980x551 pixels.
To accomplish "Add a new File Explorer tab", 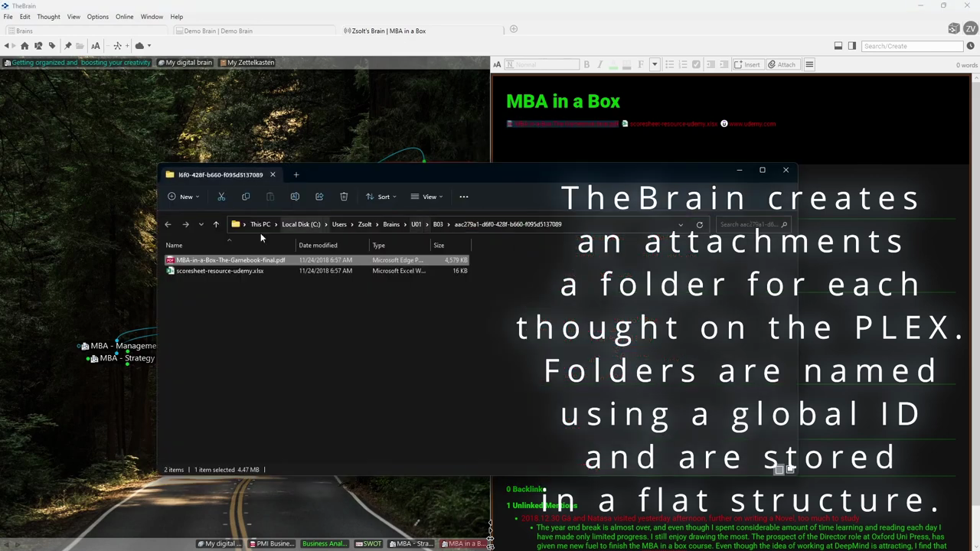I will tap(296, 174).
